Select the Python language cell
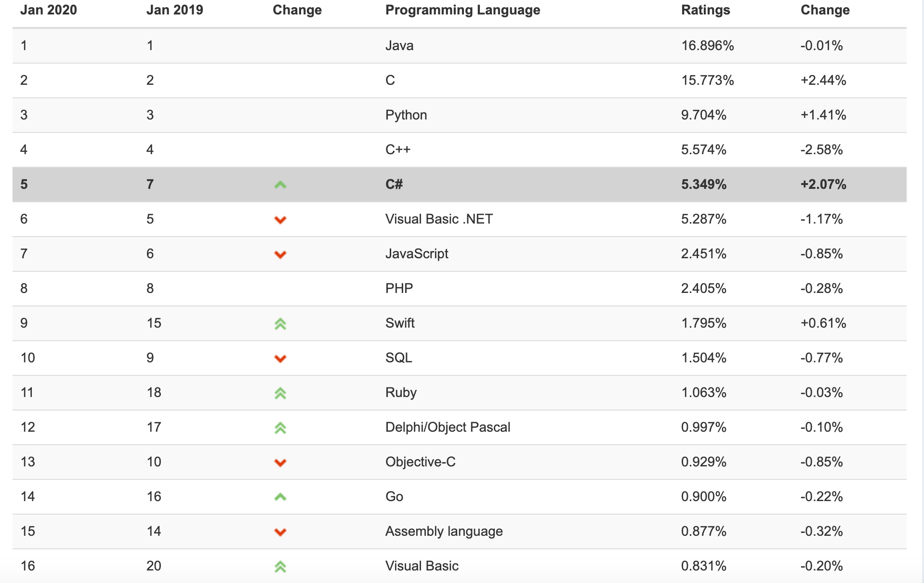 pyautogui.click(x=406, y=115)
